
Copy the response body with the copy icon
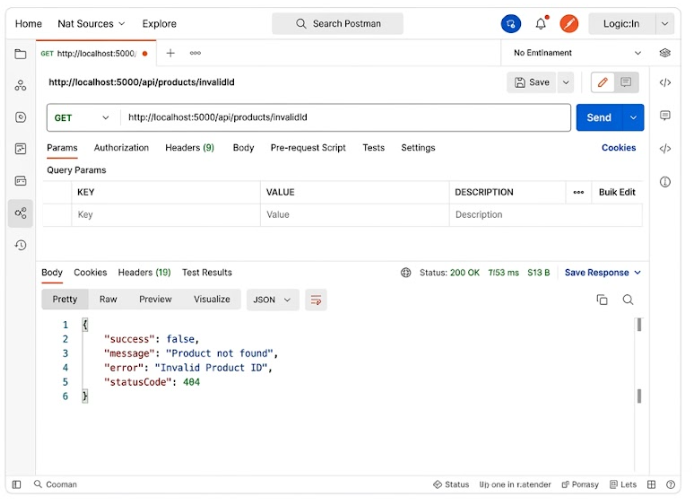point(602,300)
